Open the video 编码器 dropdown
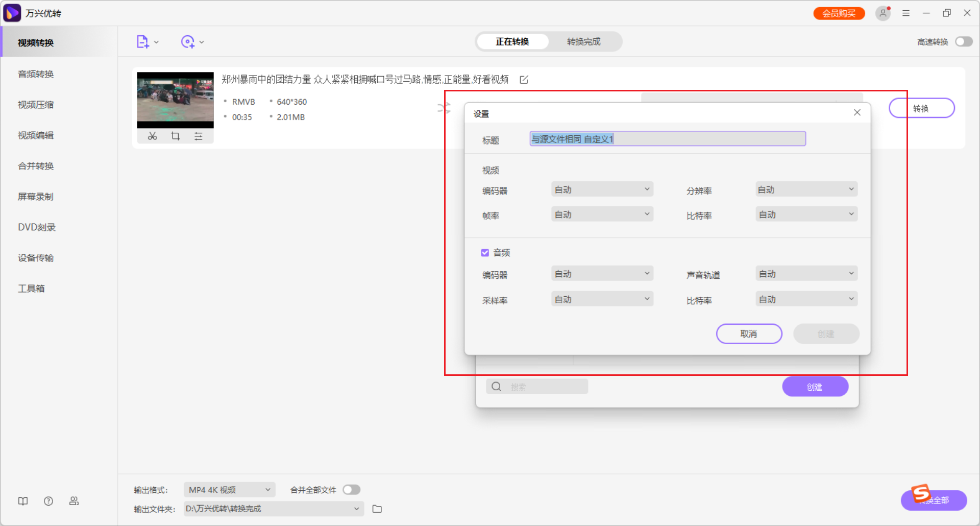This screenshot has height=526, width=980. coord(602,188)
